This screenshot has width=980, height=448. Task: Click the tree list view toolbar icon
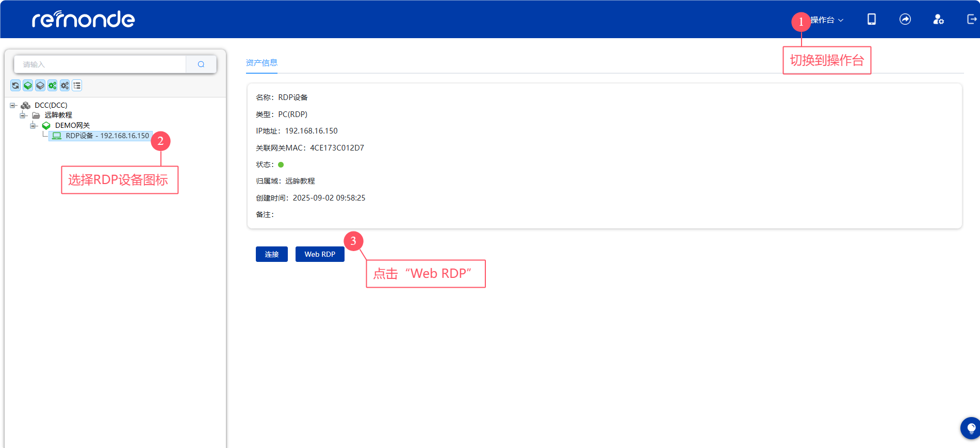[x=77, y=86]
